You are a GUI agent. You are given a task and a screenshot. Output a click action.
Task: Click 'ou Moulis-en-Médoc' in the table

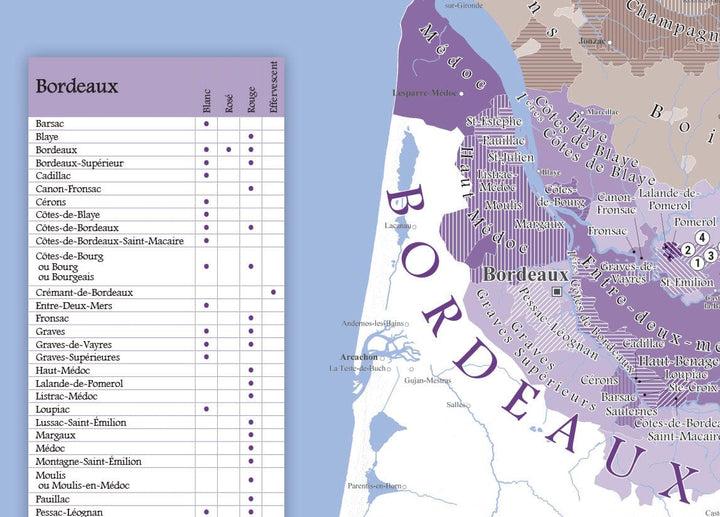(x=84, y=485)
